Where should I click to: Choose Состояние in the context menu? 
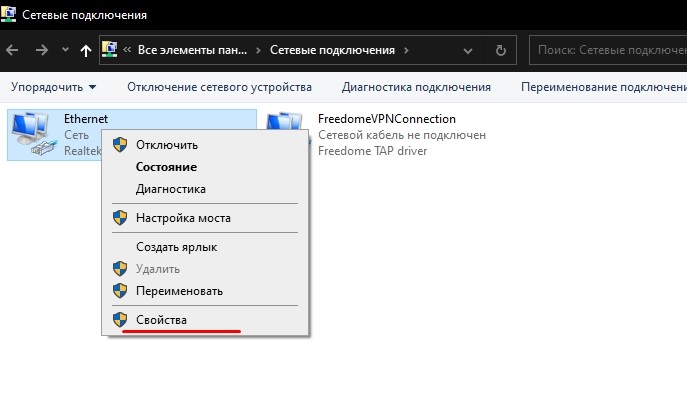pos(205,167)
